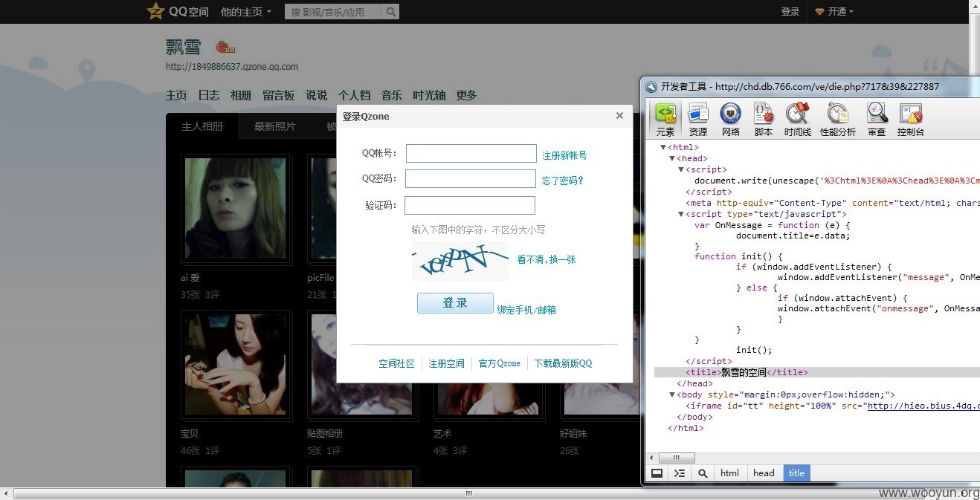980x500 pixels.
Task: Switch to the 主人相册 tab
Action: coord(202,126)
